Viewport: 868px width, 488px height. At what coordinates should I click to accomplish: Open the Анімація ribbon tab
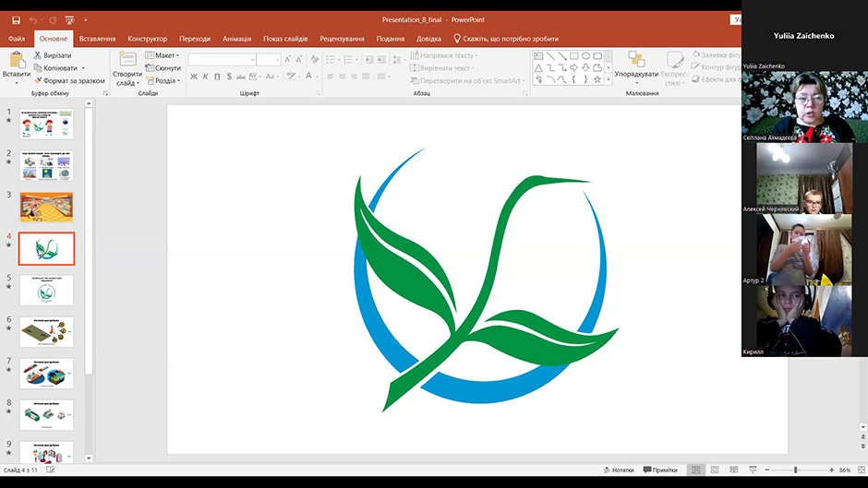[237, 39]
